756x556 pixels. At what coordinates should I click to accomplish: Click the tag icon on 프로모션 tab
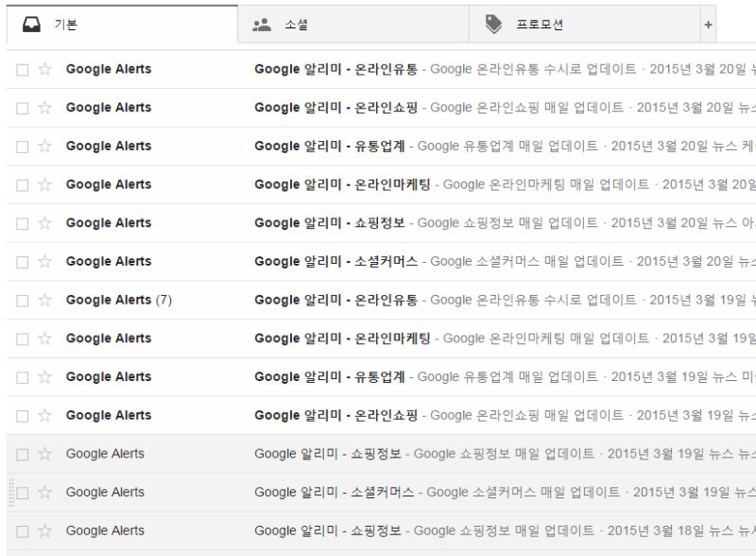click(x=493, y=26)
